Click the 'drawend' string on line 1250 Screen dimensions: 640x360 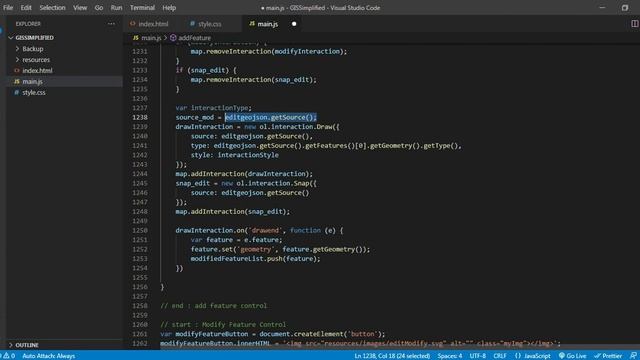[x=265, y=231]
